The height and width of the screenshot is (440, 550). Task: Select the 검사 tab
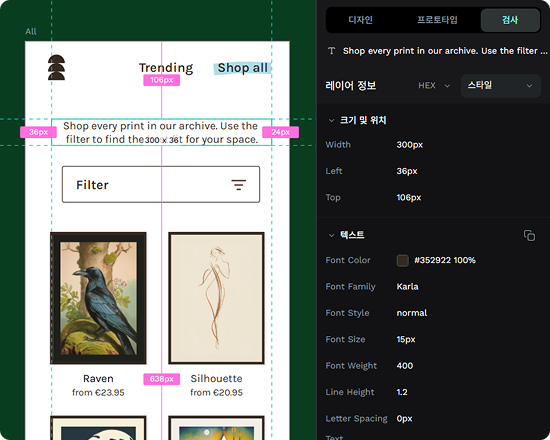point(510,20)
